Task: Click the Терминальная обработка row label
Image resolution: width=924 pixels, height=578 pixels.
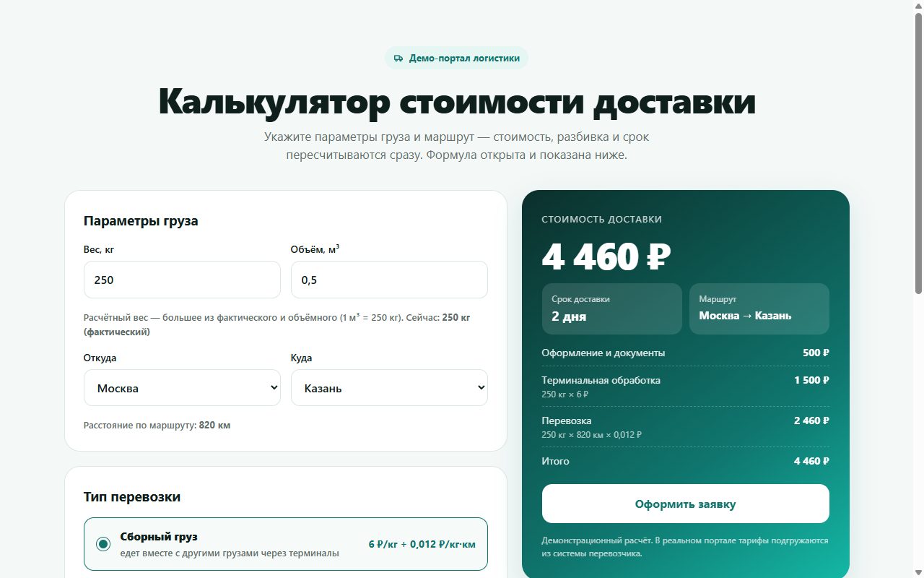Action: tap(601, 380)
